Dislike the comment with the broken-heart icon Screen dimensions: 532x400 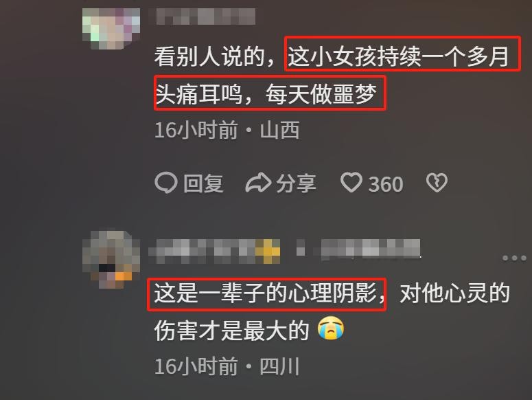[437, 183]
